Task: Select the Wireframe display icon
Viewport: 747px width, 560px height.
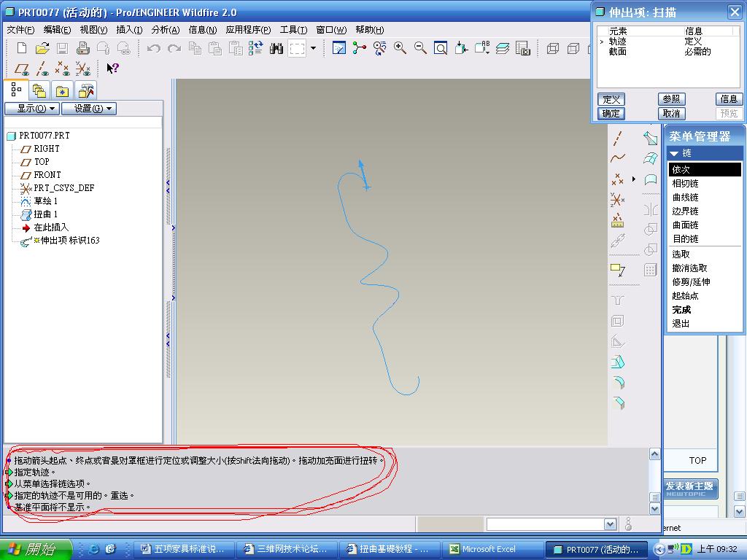Action: (553, 48)
